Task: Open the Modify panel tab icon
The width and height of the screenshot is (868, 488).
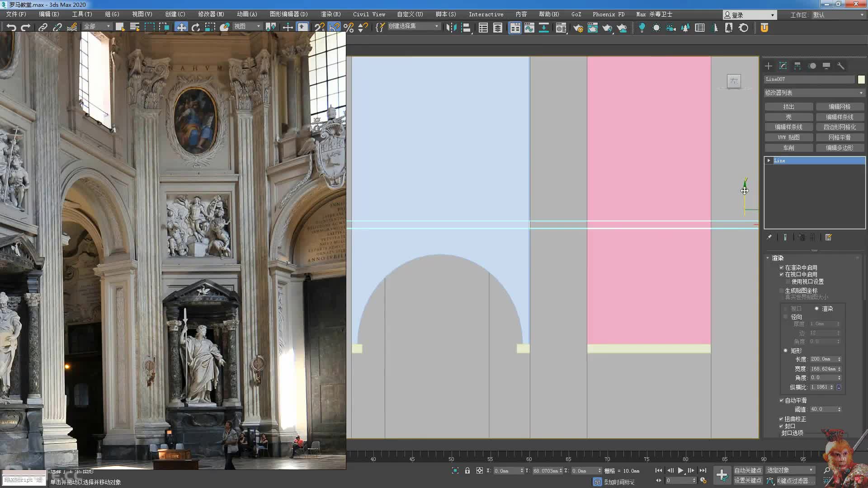Action: click(783, 66)
